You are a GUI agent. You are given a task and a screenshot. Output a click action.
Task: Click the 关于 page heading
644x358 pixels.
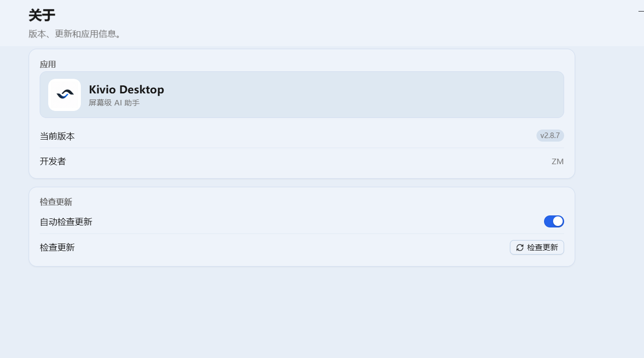[42, 16]
